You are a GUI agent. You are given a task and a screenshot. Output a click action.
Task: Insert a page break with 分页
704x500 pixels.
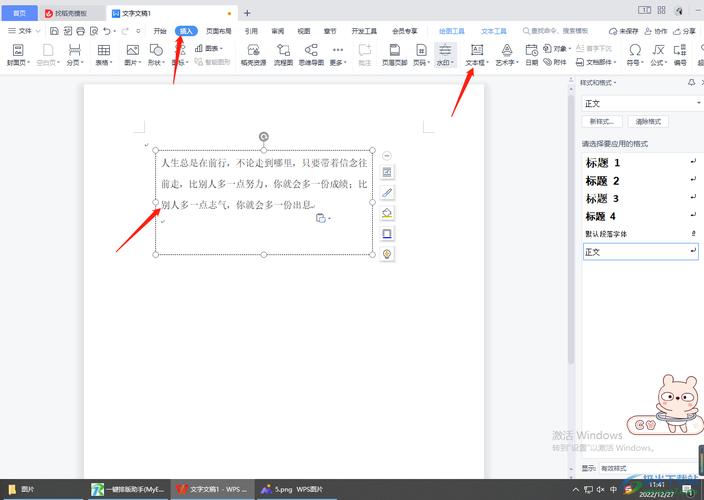[x=75, y=55]
